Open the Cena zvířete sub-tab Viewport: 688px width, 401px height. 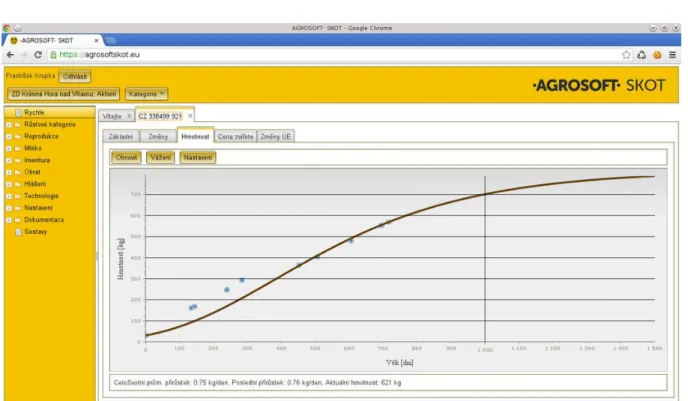(236, 136)
